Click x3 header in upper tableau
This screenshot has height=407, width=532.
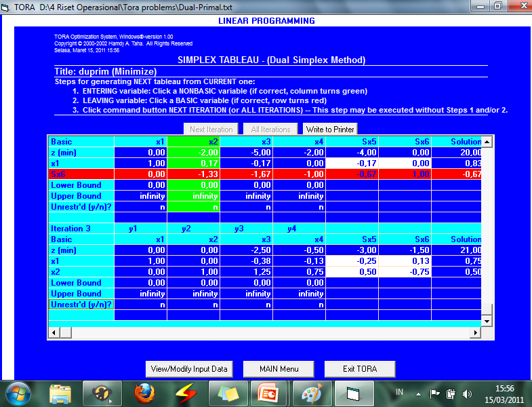point(246,142)
